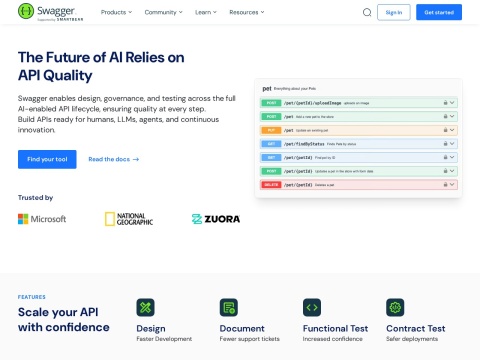Click the /pet/findByStatus path text

(304, 144)
